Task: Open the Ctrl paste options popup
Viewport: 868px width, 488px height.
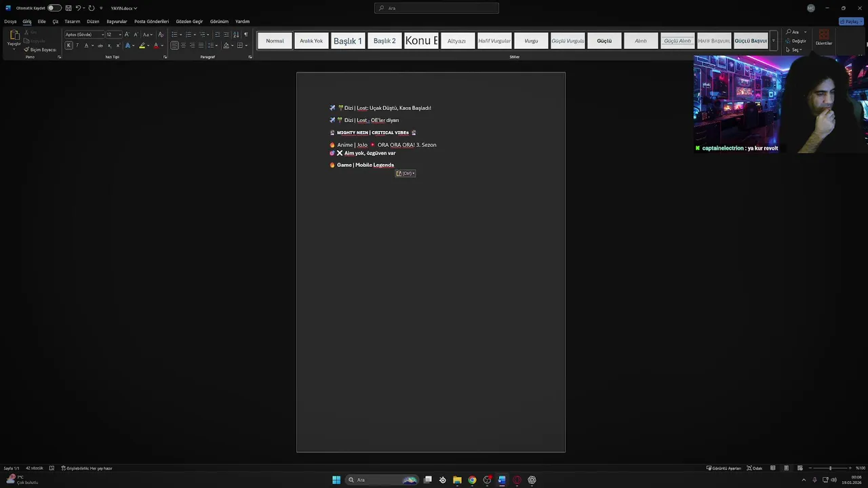Action: (406, 174)
